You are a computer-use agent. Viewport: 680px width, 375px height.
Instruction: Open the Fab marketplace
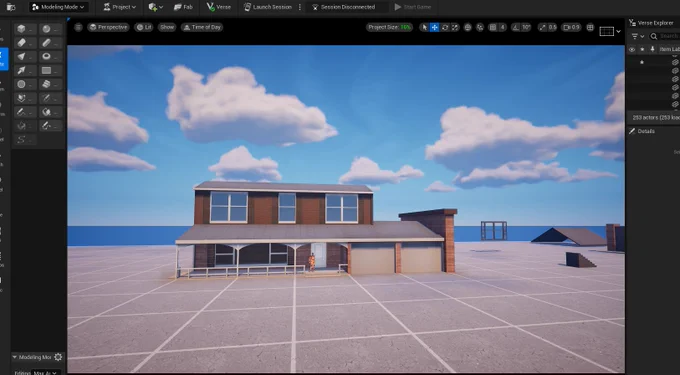tap(183, 7)
